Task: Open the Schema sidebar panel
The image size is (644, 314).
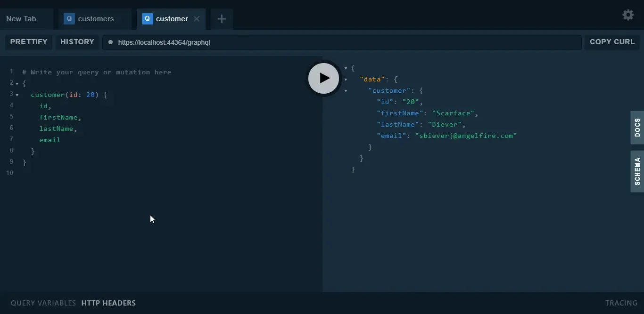Action: point(637,171)
